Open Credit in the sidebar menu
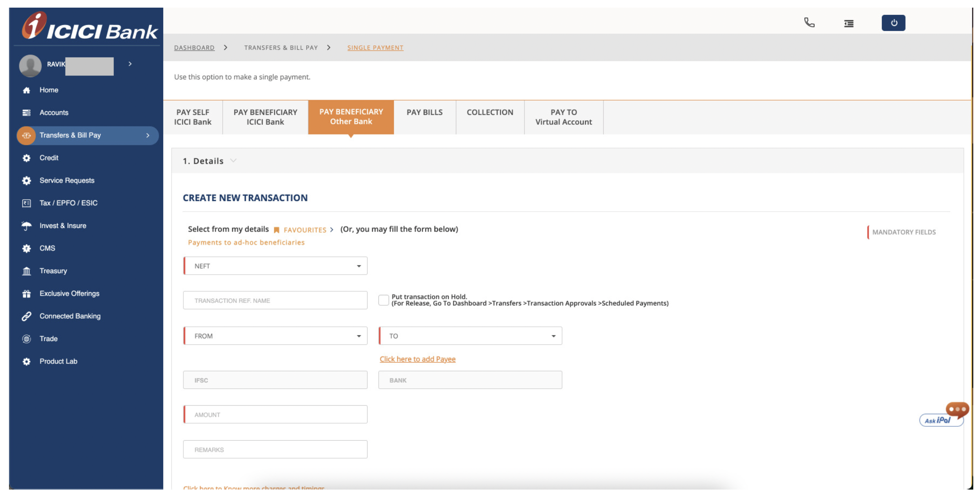The height and width of the screenshot is (499, 980). (49, 158)
